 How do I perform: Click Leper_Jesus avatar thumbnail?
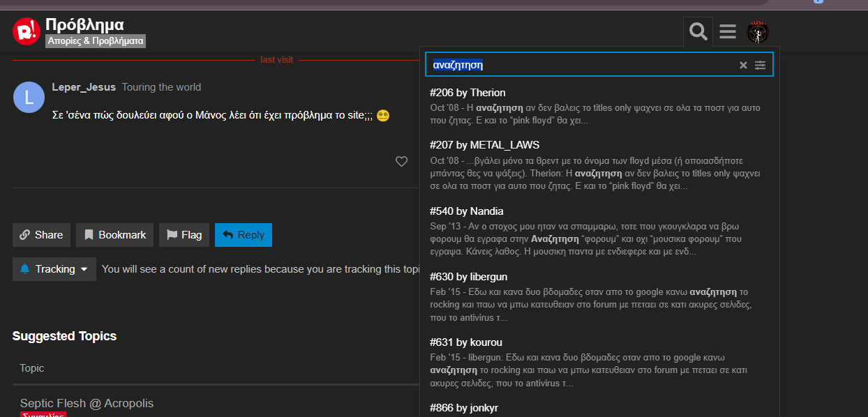click(29, 97)
